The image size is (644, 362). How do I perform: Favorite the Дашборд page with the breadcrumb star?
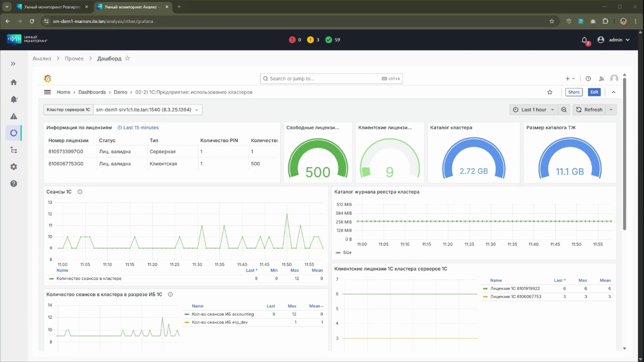(x=127, y=58)
